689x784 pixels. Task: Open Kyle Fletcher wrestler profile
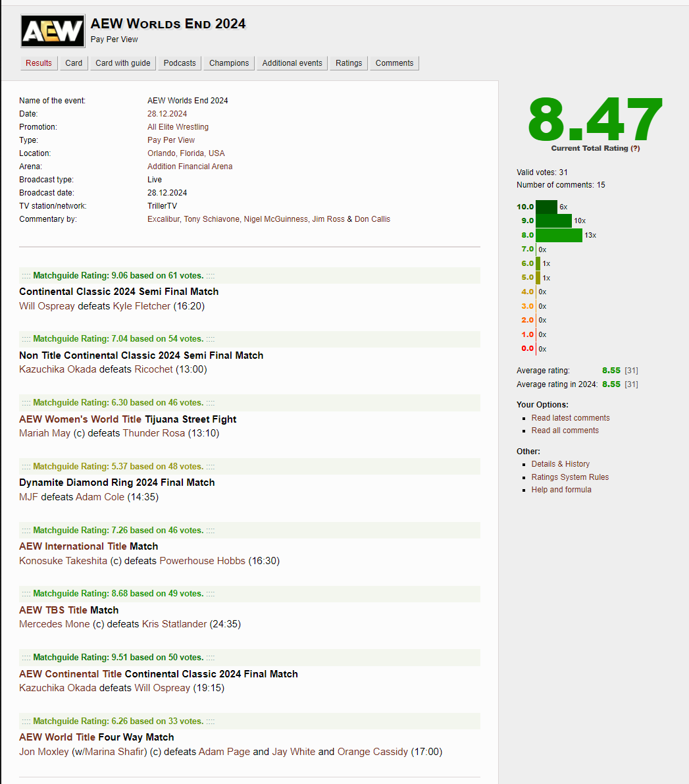pos(141,306)
